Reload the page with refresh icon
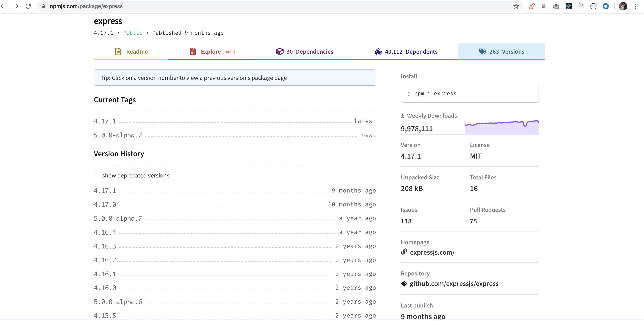 point(28,6)
